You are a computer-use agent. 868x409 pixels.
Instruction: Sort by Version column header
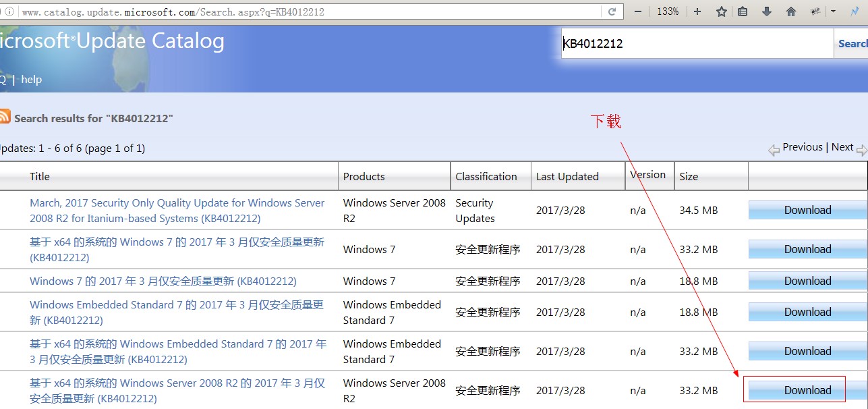pyautogui.click(x=647, y=174)
